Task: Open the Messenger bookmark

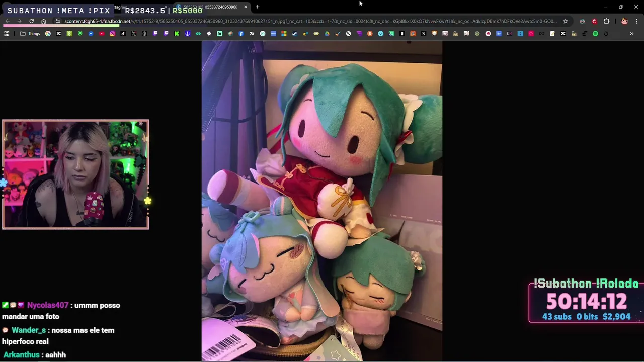Action: (x=91, y=34)
